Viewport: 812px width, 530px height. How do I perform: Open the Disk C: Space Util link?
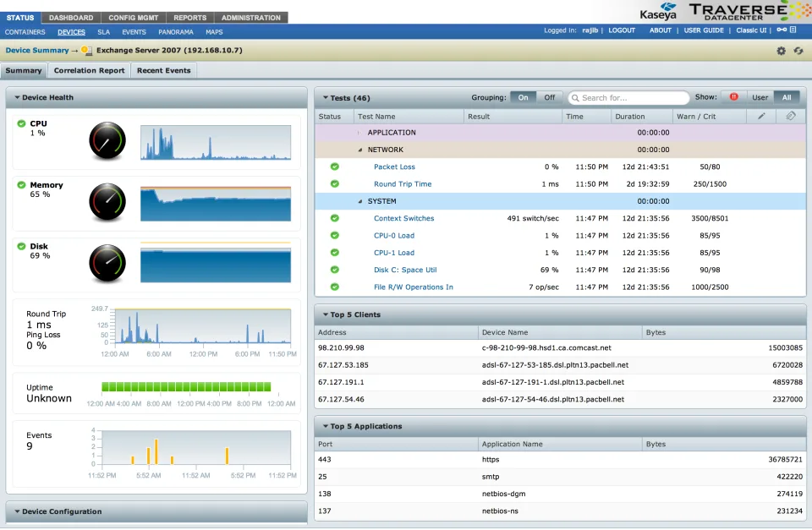click(405, 270)
